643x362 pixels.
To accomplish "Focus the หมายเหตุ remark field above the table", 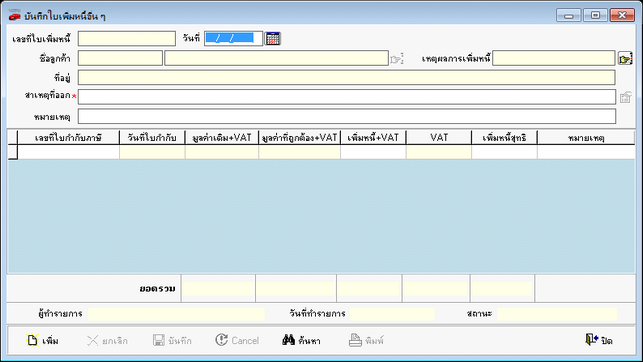I will (347, 116).
